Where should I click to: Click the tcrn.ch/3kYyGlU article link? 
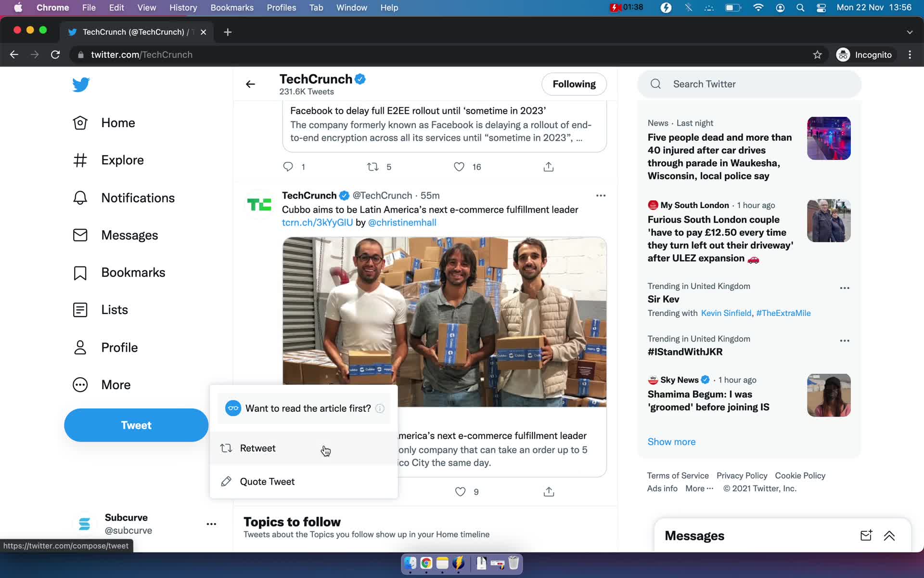coord(317,222)
